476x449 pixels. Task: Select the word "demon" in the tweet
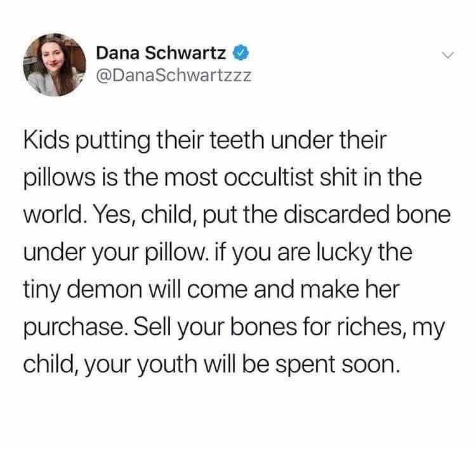click(x=104, y=290)
